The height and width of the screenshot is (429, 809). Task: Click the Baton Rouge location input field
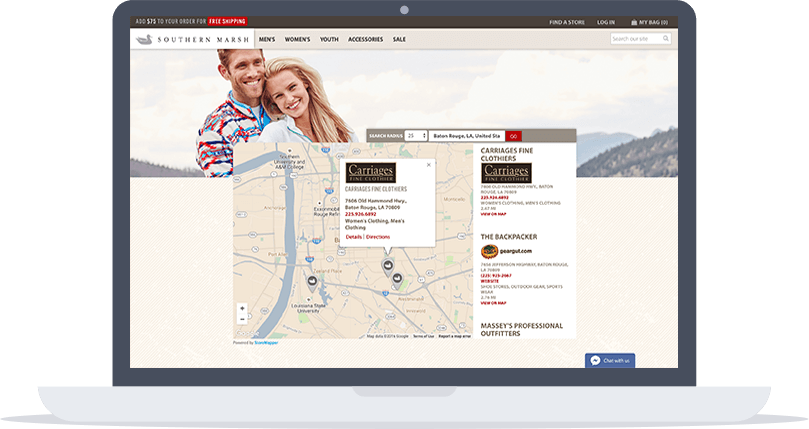click(466, 135)
